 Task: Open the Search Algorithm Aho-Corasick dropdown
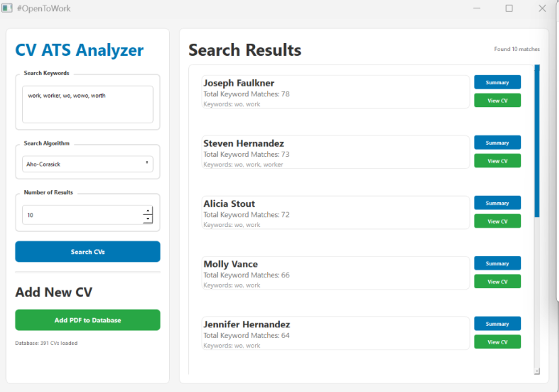pos(88,164)
